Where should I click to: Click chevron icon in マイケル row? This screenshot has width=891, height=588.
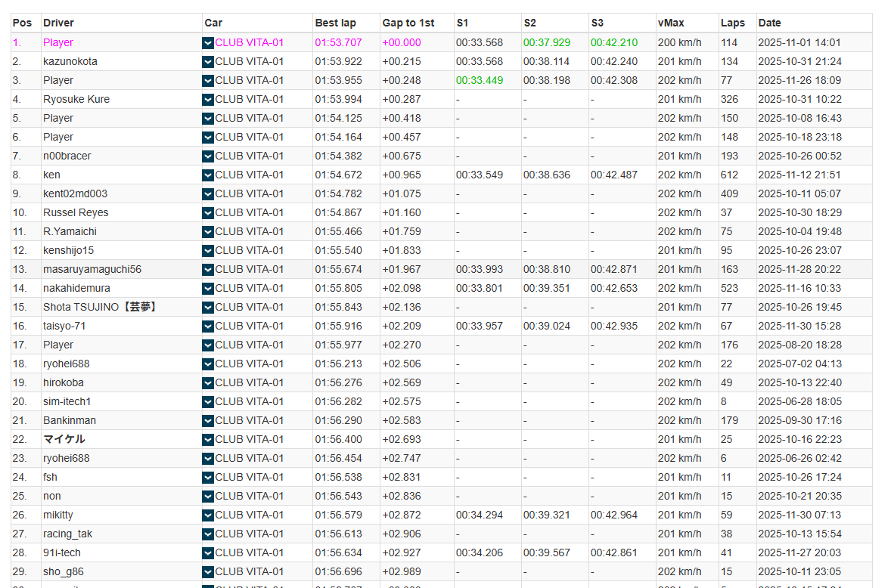point(208,440)
